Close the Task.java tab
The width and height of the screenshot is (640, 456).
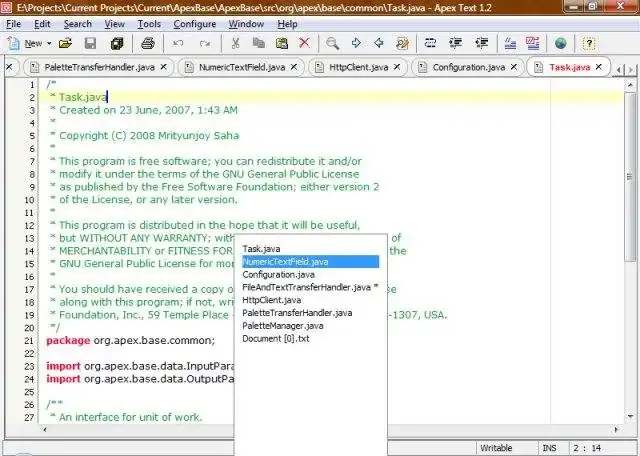(x=599, y=67)
